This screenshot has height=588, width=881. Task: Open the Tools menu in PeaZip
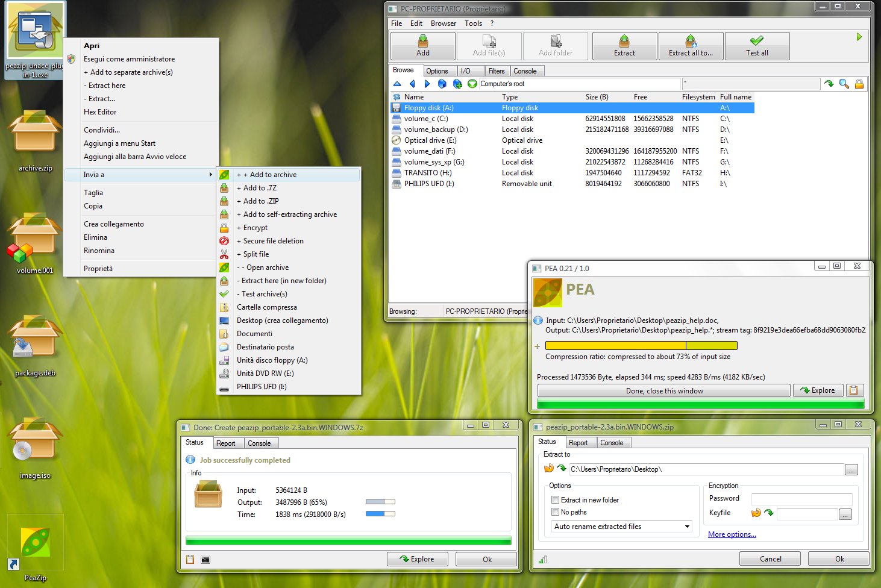pos(473,23)
